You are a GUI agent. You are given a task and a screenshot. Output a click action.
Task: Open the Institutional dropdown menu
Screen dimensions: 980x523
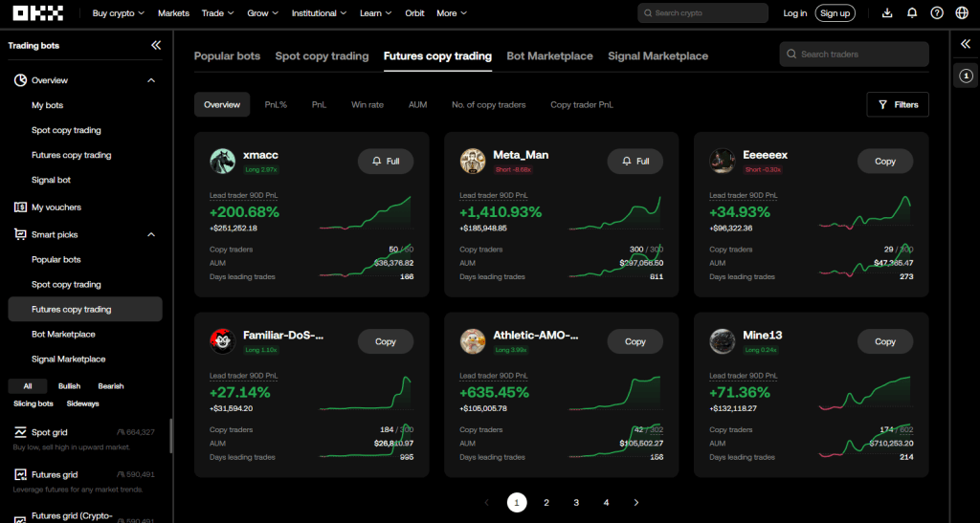coord(320,13)
